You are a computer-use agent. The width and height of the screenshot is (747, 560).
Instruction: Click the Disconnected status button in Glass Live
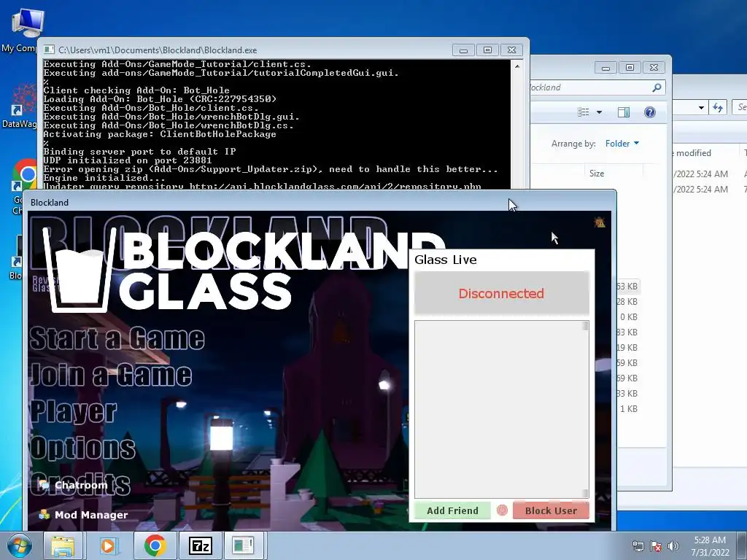coord(502,293)
